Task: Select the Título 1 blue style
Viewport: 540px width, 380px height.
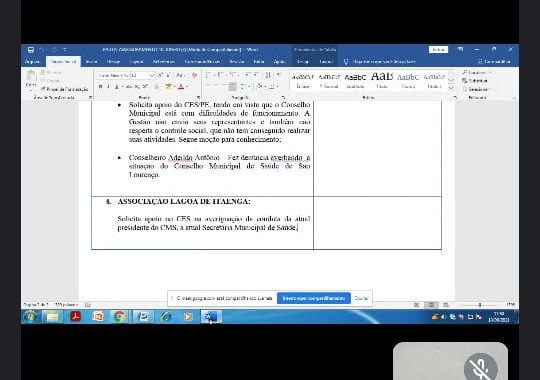Action: [408, 81]
